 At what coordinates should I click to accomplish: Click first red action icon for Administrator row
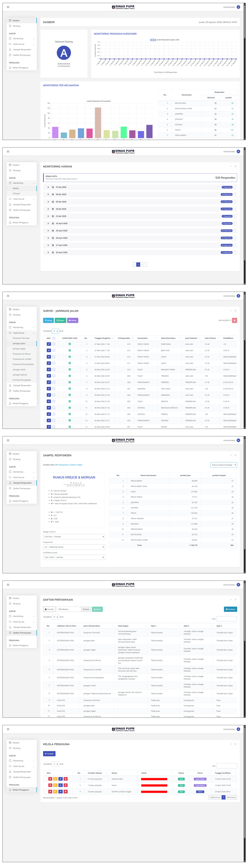[x=50, y=779]
